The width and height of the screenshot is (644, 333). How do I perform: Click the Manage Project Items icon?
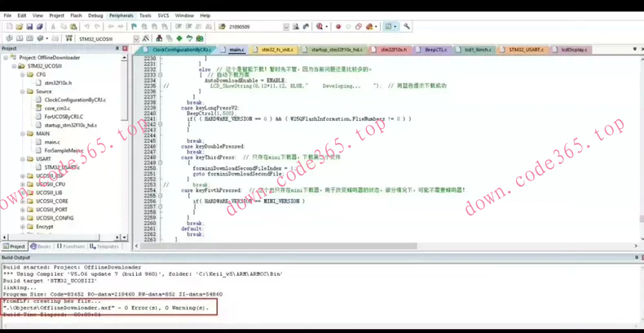(159, 38)
